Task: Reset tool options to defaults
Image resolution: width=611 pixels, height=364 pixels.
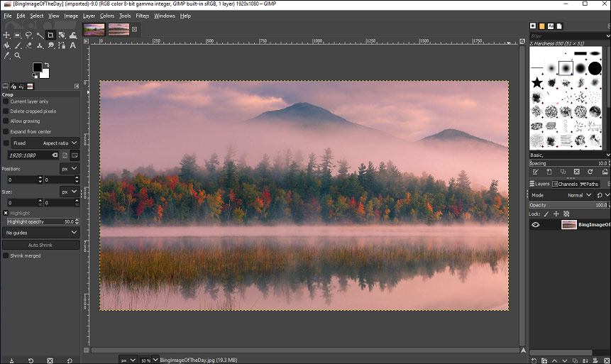Action: [x=70, y=360]
